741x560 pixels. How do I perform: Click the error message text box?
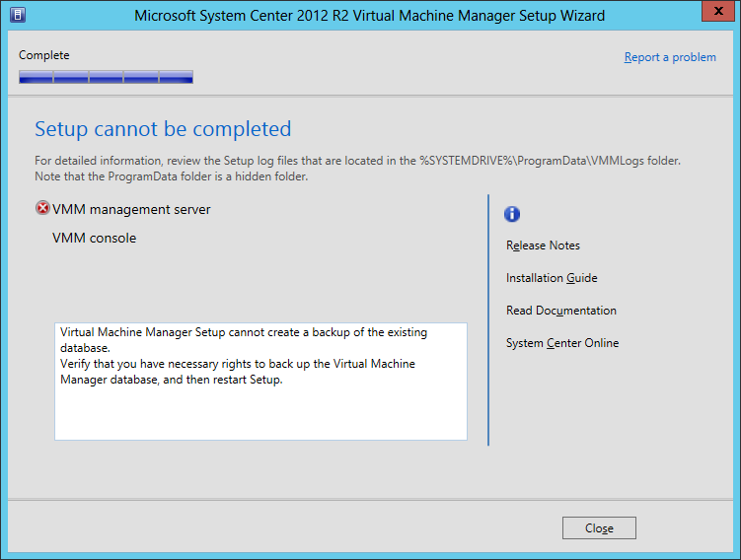pos(260,382)
